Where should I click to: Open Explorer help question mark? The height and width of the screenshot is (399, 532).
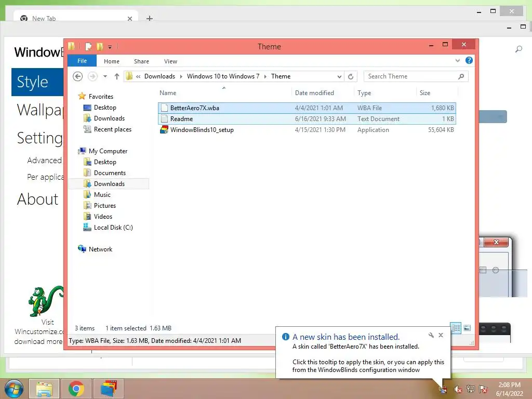point(469,60)
